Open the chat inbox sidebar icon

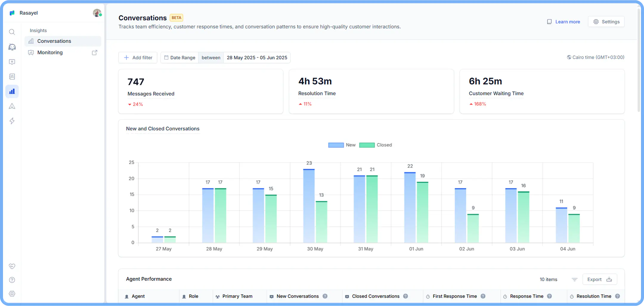(12, 62)
